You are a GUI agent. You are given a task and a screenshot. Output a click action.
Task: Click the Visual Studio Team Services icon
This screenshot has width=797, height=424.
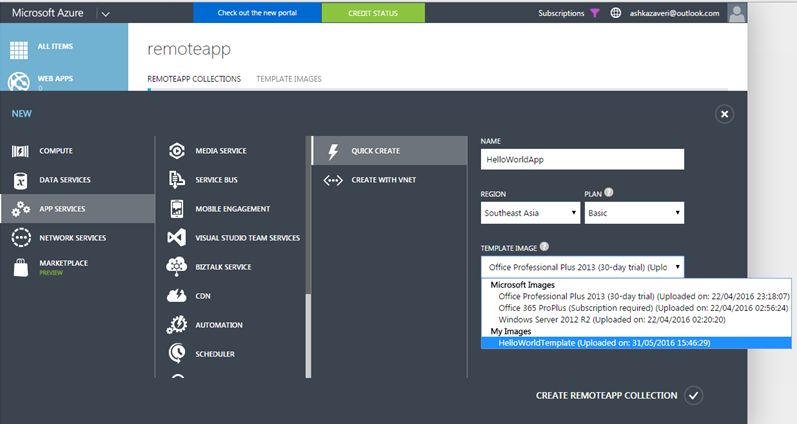pyautogui.click(x=177, y=237)
